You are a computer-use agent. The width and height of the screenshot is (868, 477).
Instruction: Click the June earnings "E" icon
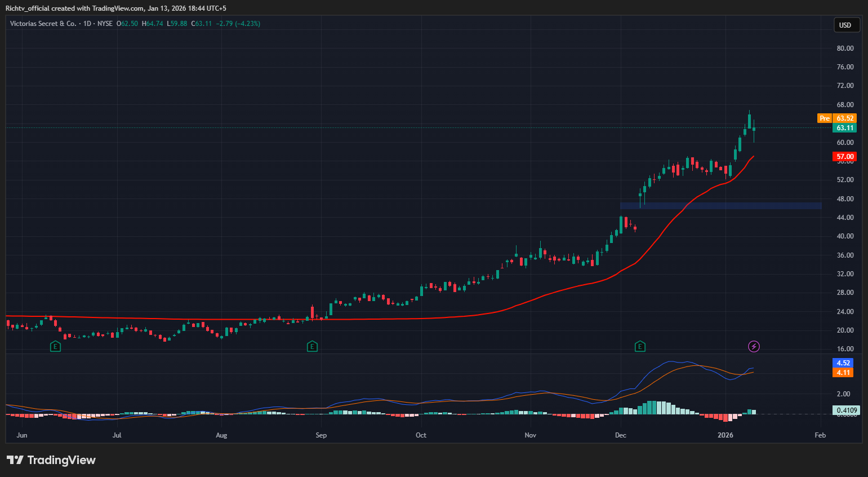[55, 346]
